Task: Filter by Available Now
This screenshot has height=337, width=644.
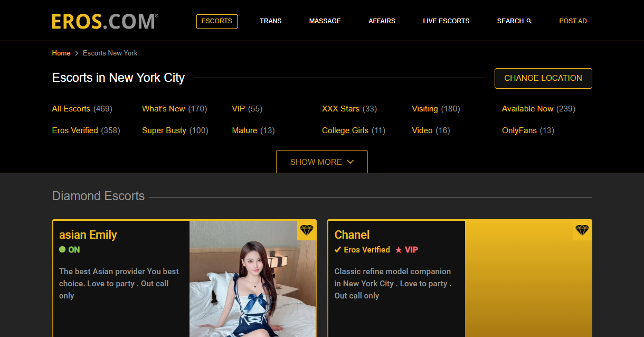Action: coord(527,109)
